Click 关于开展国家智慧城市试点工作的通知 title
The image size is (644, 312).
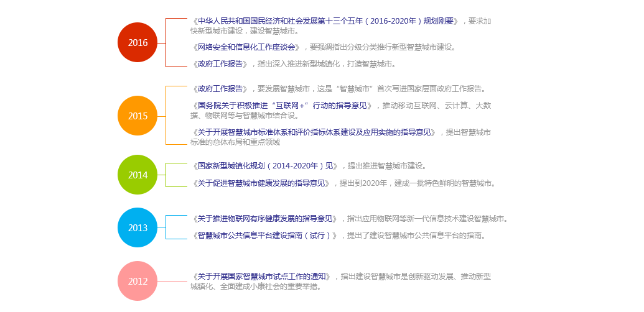(x=263, y=277)
